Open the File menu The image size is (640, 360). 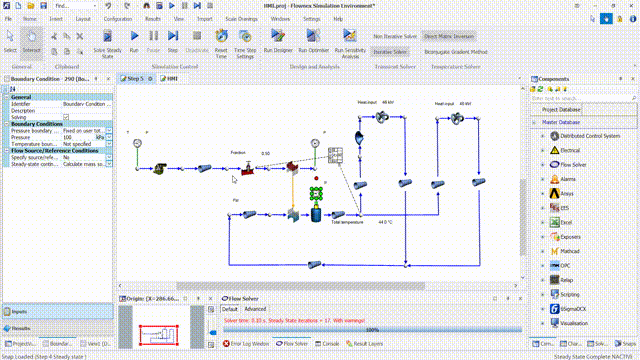point(8,19)
